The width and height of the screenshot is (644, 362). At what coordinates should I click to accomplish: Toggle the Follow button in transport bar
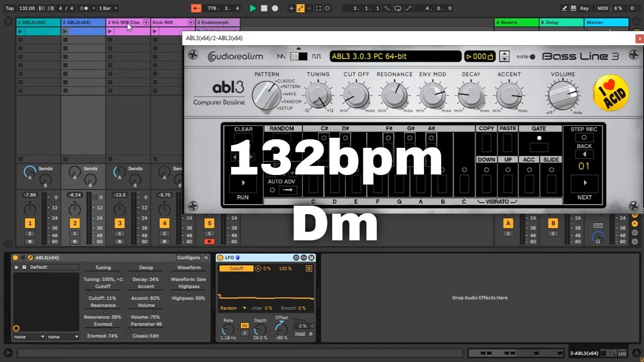[196, 8]
